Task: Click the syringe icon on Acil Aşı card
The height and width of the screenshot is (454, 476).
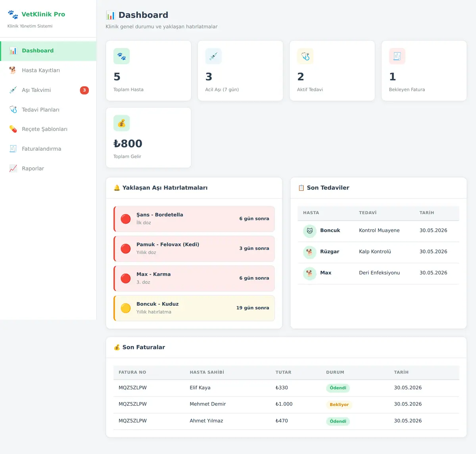Action: [x=213, y=56]
